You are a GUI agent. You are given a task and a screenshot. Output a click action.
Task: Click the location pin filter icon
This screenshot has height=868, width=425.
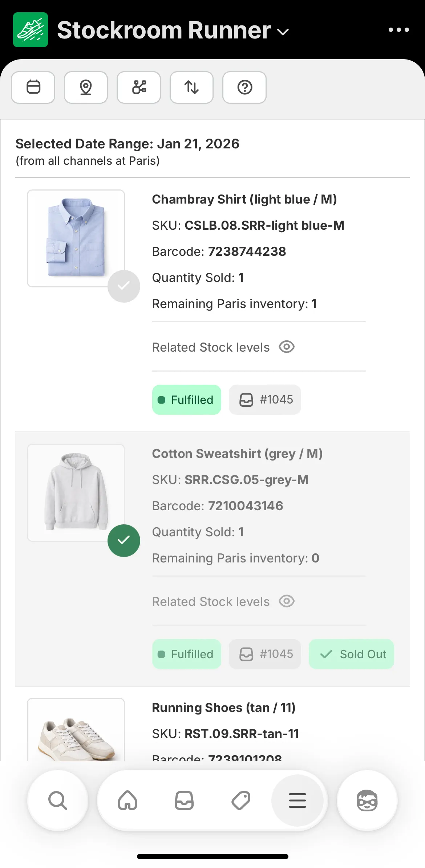(86, 87)
